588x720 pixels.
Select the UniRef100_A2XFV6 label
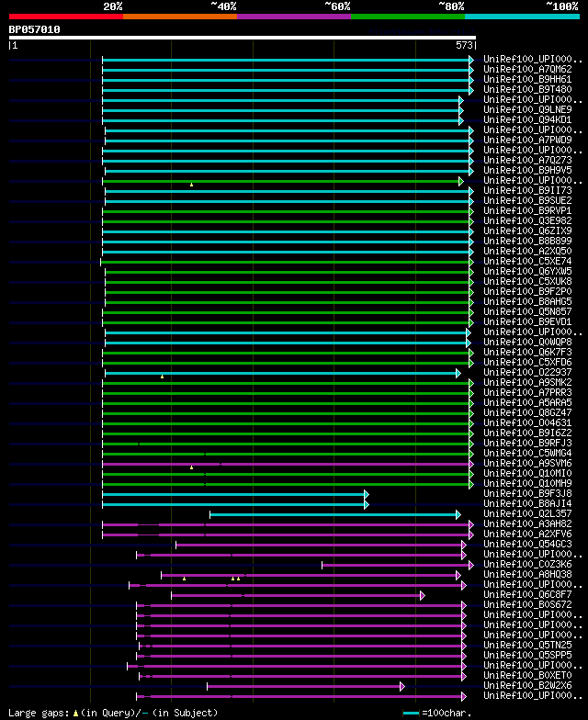point(527,534)
